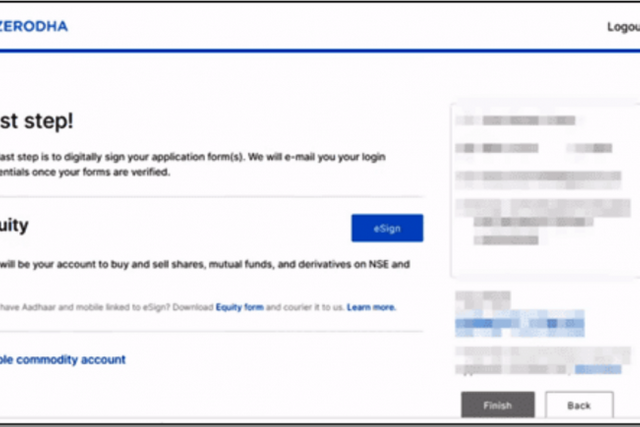
Task: Log out via the Logout link
Action: click(x=623, y=27)
